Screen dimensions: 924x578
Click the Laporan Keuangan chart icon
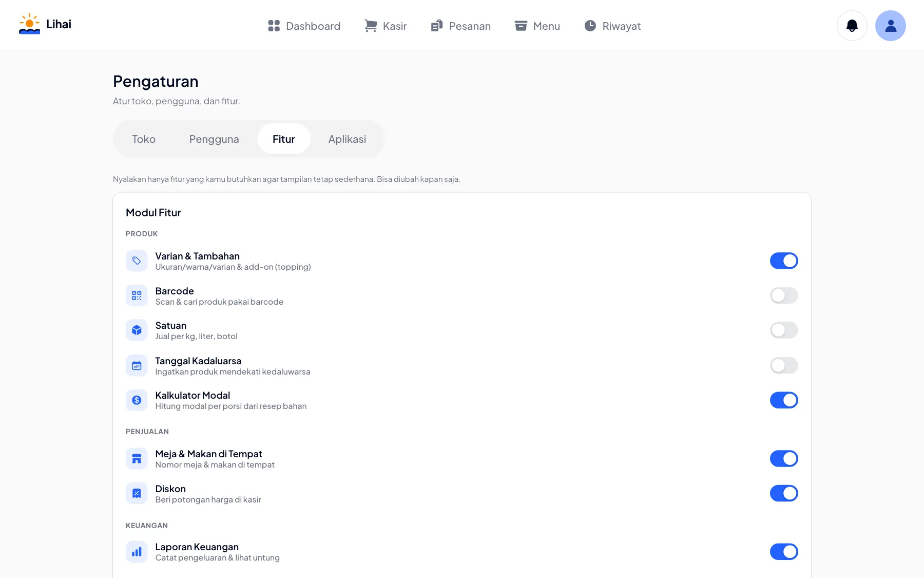point(137,552)
